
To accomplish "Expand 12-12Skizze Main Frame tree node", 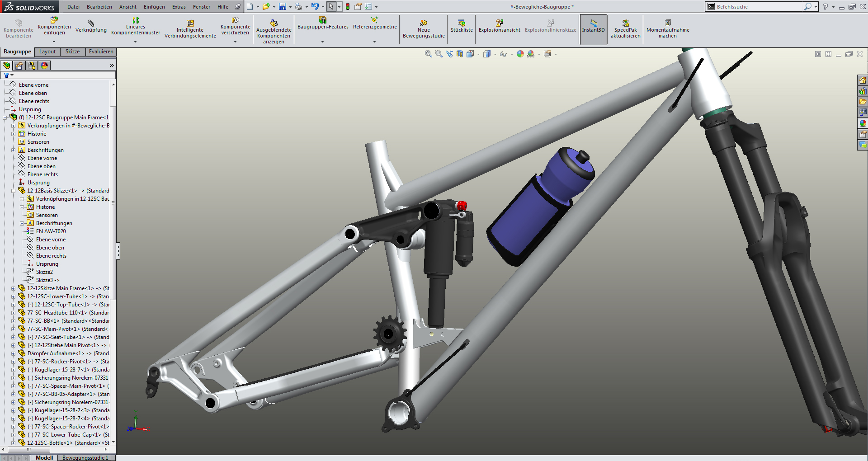I will click(x=14, y=288).
